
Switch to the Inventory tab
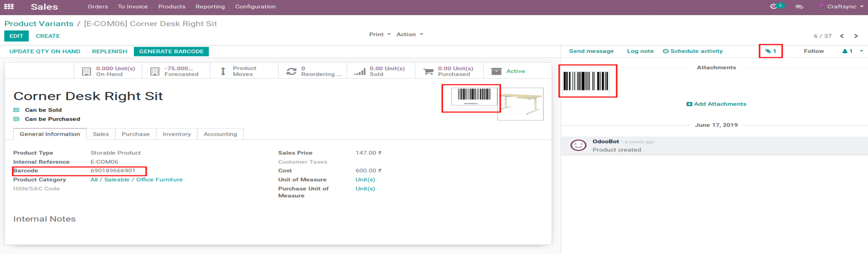(x=177, y=134)
